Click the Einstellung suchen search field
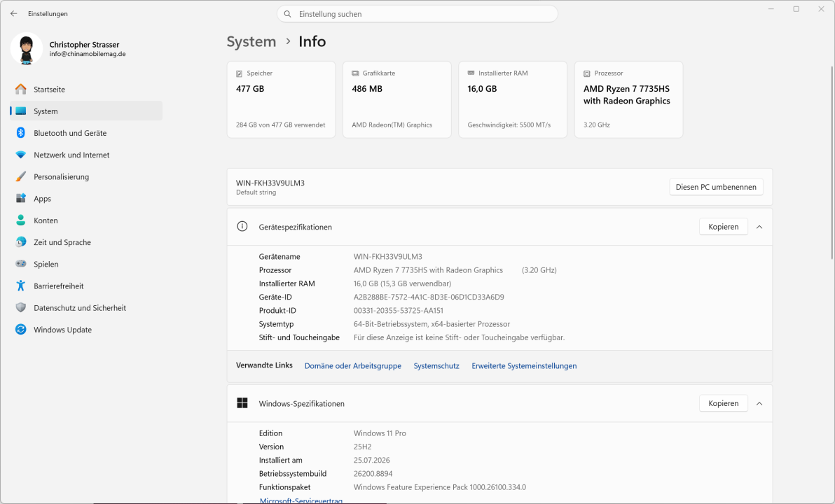Image resolution: width=835 pixels, height=504 pixels. coord(417,14)
